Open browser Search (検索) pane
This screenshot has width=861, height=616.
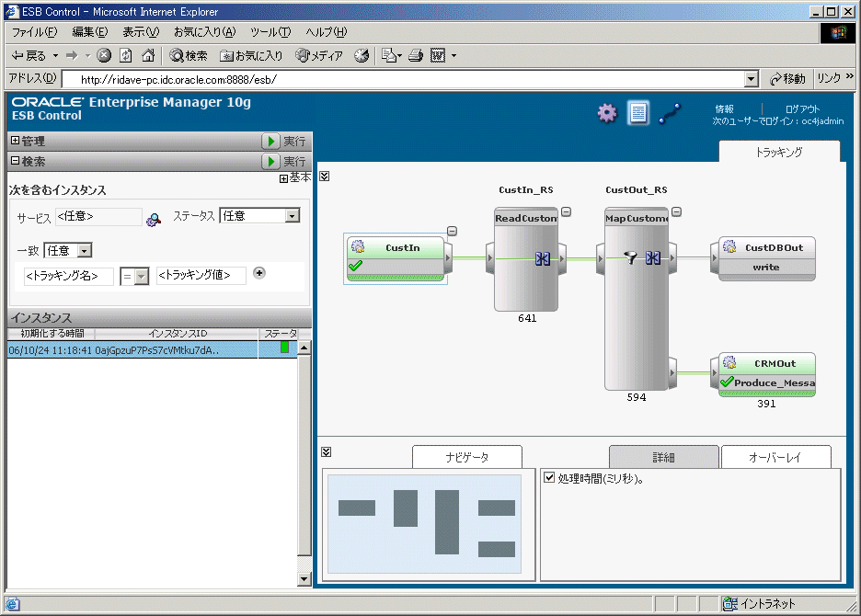click(189, 55)
